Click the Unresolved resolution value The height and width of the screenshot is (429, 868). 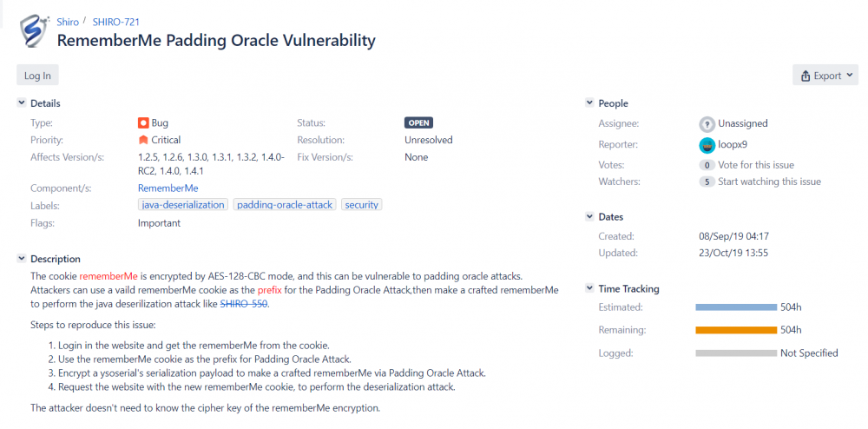tap(429, 140)
